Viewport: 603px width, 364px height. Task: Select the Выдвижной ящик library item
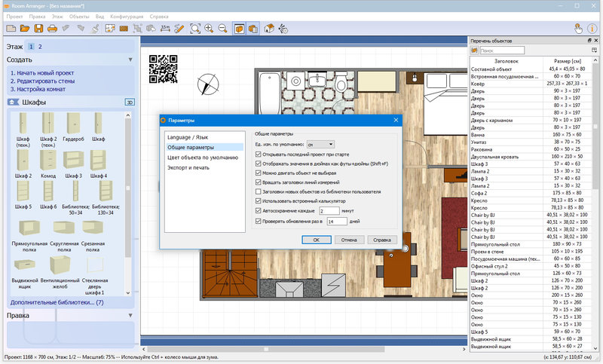tap(25, 274)
